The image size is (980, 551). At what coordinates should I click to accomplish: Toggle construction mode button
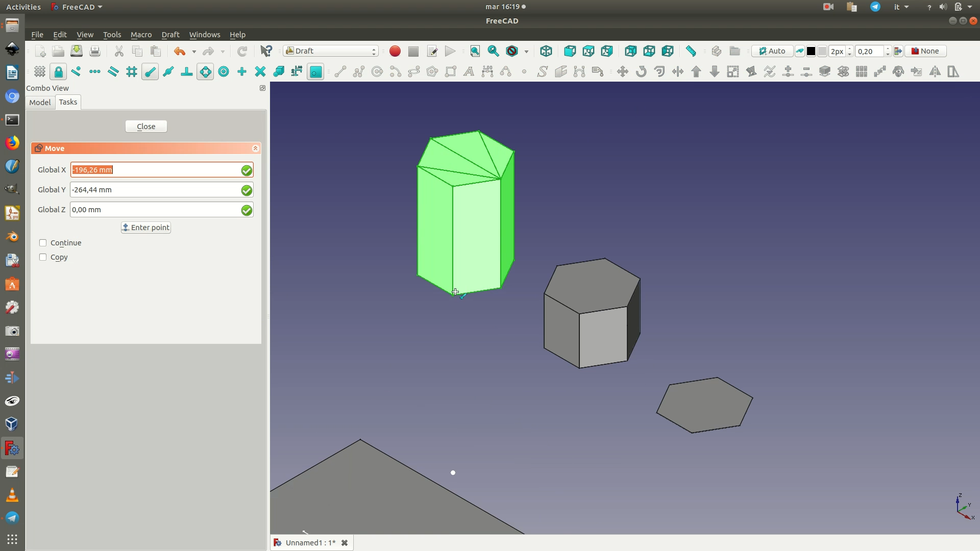pyautogui.click(x=800, y=51)
